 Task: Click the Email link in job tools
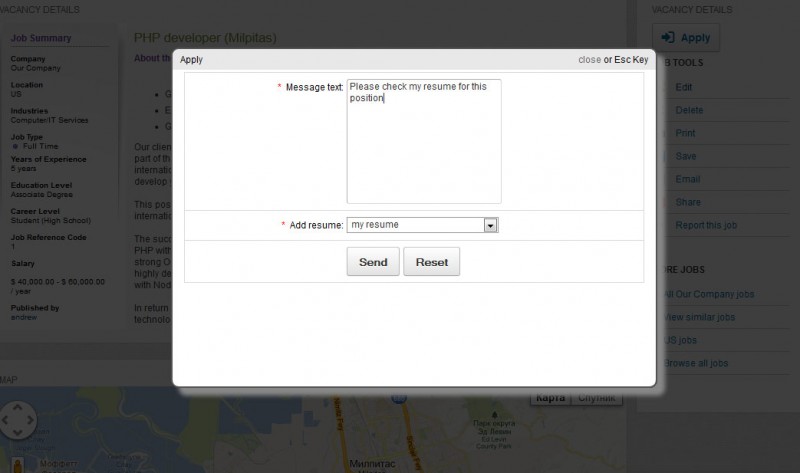(x=688, y=179)
